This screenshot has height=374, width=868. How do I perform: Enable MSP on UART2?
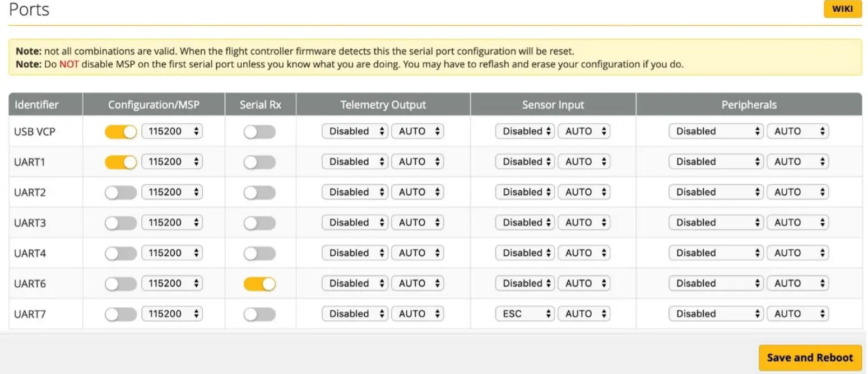click(x=121, y=193)
